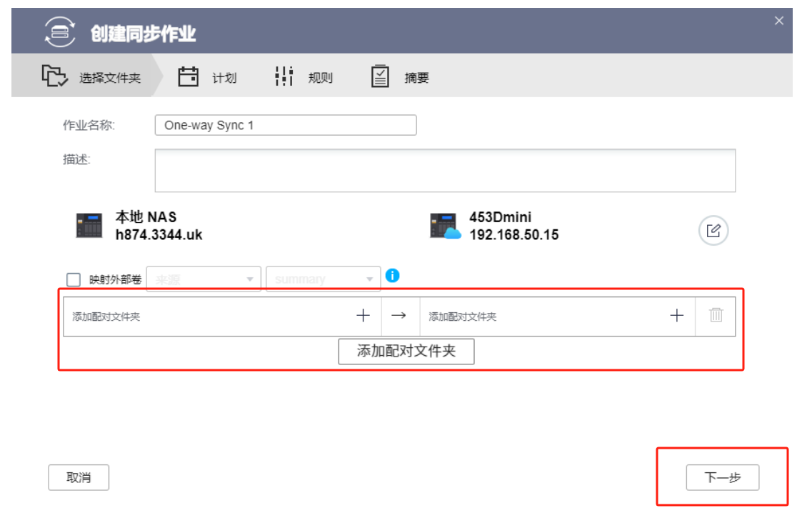Switch to the 计划 step tab

[x=207, y=78]
